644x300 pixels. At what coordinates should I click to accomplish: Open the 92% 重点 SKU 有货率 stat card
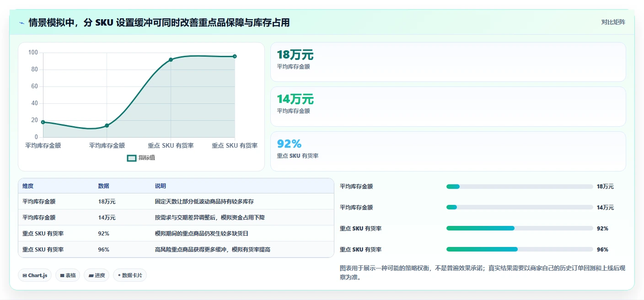point(448,151)
